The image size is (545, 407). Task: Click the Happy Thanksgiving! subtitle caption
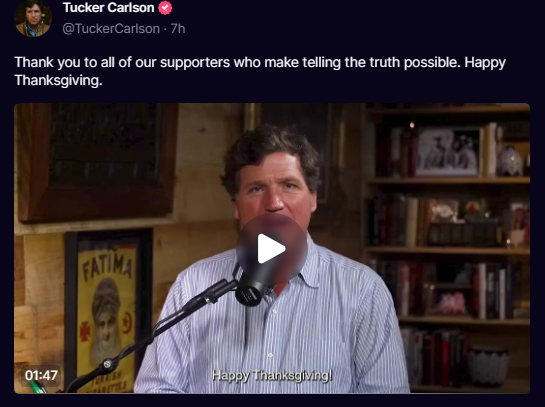272,375
